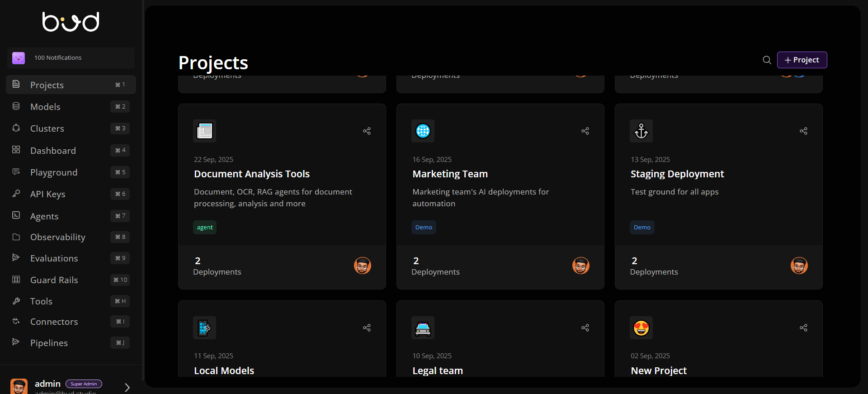Click the Super Admin badge
Screen dimensions: 868x394
(x=84, y=384)
